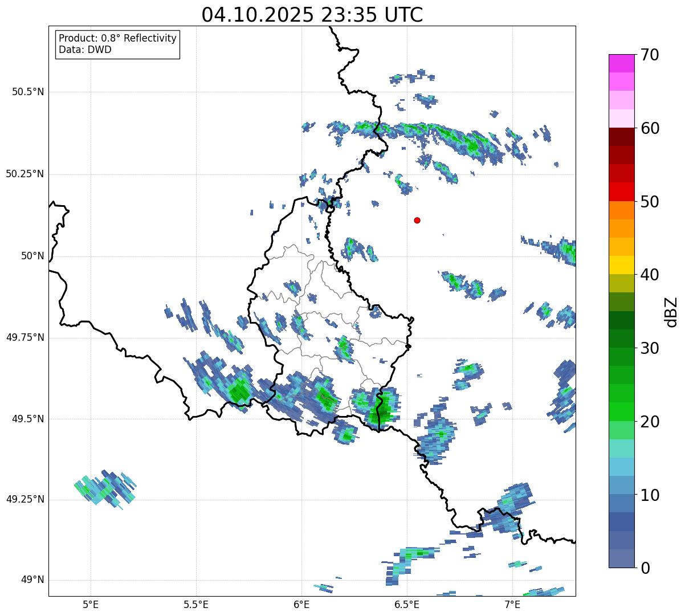This screenshot has width=685, height=616.
Task: Click the 5.5°E longitude label
Action: click(x=196, y=604)
